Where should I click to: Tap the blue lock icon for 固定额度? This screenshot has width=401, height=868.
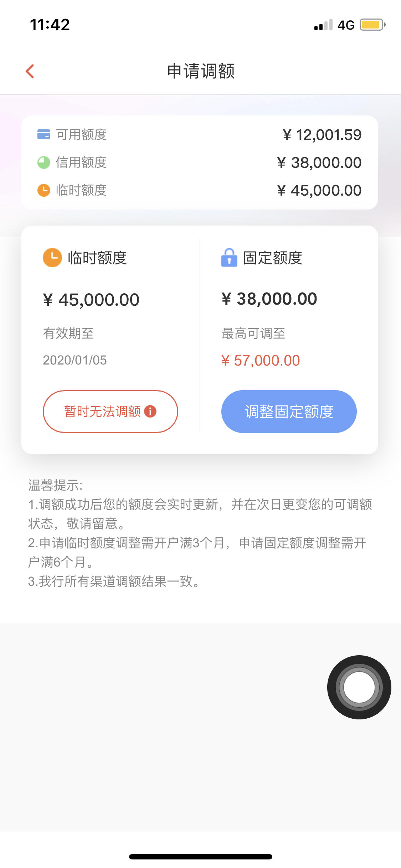point(229,257)
